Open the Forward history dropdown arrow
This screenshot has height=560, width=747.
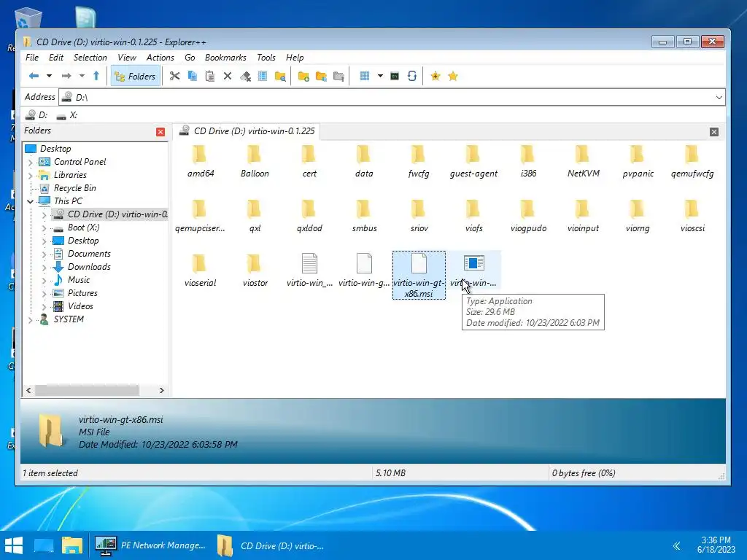click(x=82, y=76)
